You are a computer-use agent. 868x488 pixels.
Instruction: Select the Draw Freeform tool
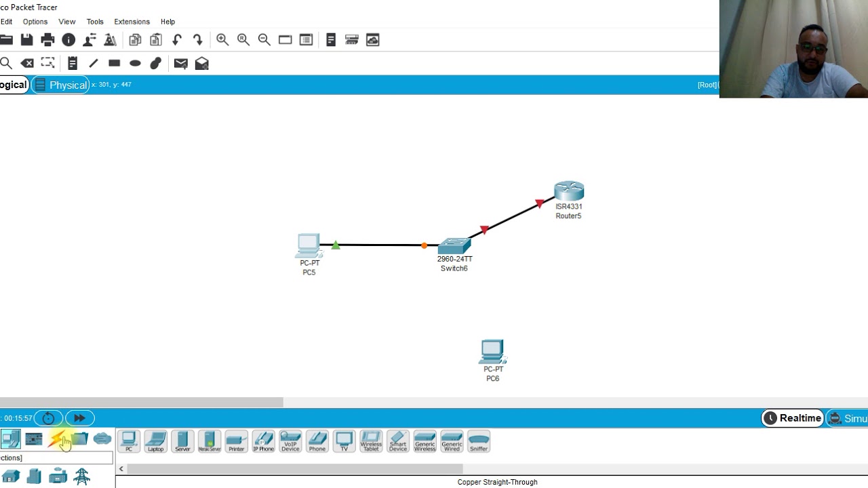[x=156, y=63]
